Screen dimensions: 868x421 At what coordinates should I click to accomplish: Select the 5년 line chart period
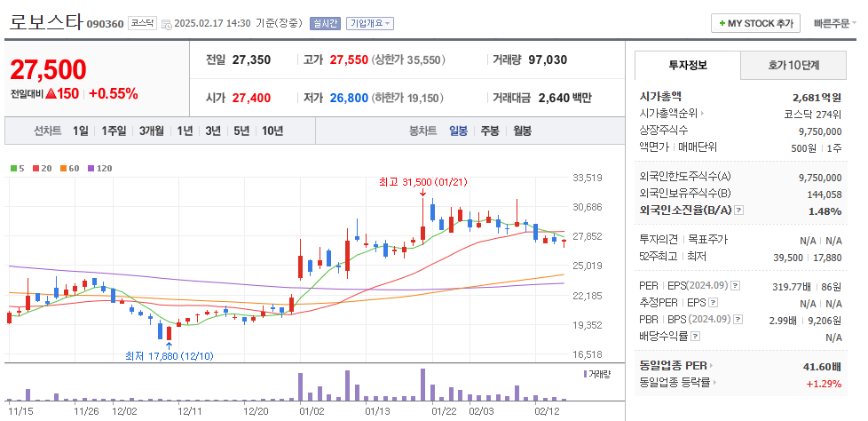pyautogui.click(x=241, y=131)
